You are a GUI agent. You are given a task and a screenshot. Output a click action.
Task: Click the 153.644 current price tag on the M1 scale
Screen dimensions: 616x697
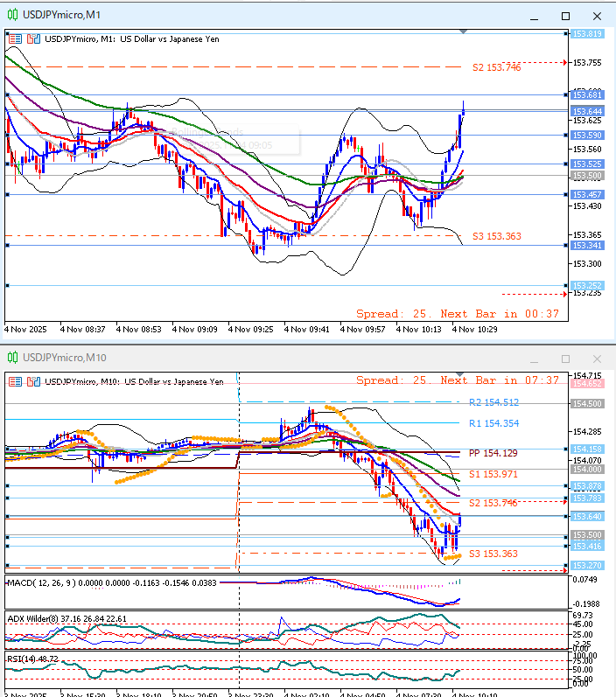587,111
